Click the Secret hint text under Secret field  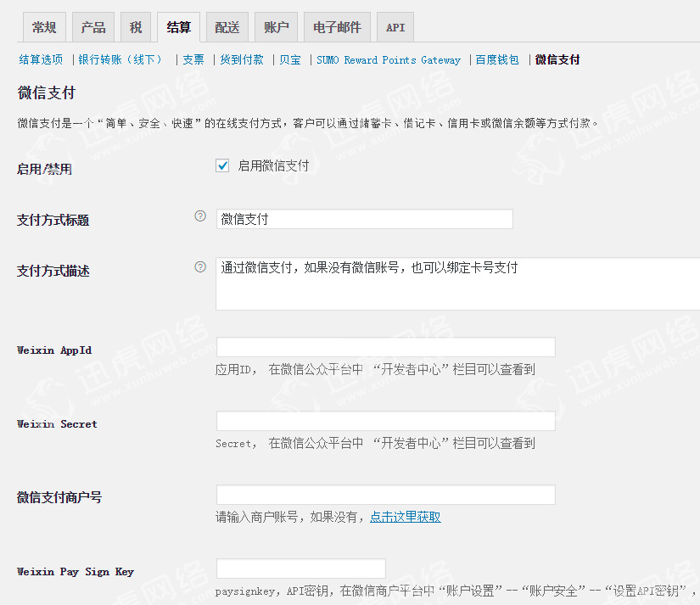375,444
